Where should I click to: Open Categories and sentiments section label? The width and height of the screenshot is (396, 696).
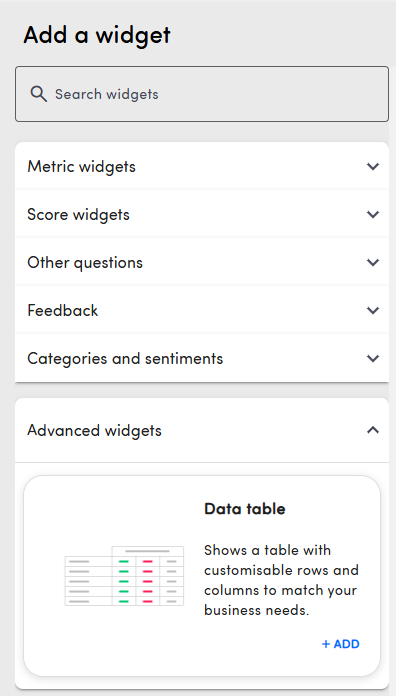[x=125, y=359]
